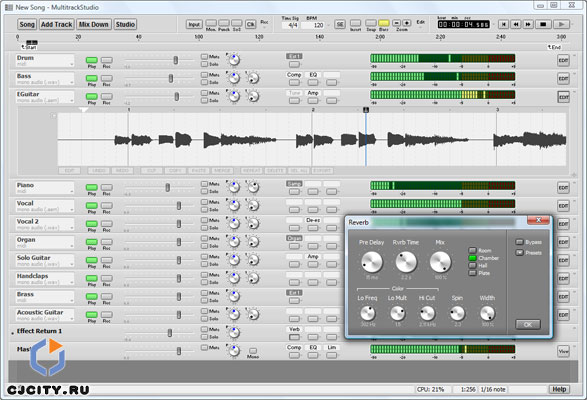Open the Drum track type dropdown
587x400 pixels.
pos(71,65)
